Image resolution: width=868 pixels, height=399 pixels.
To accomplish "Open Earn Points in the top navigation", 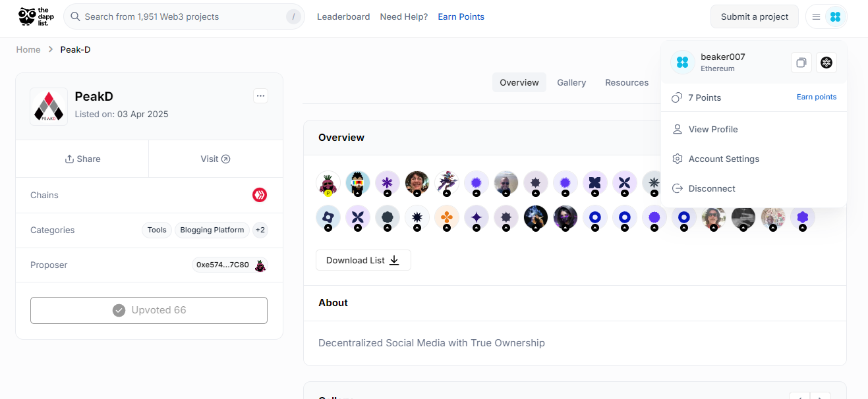I will pyautogui.click(x=461, y=16).
